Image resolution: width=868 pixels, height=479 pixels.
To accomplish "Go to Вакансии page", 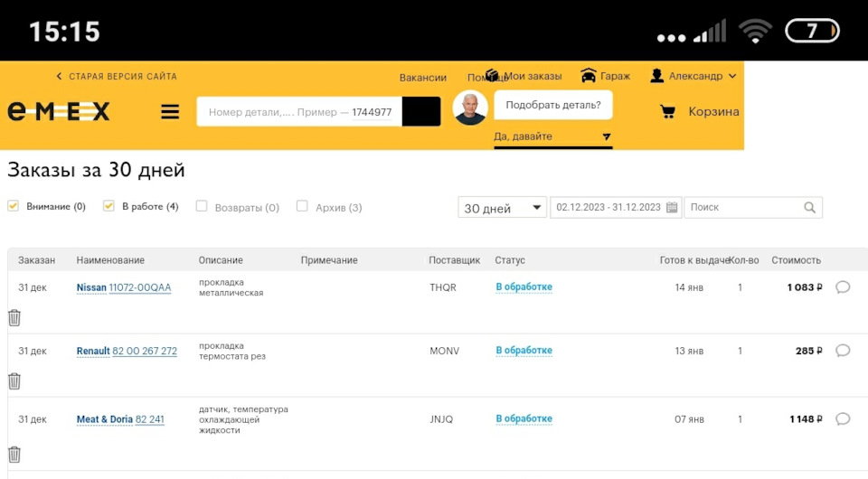I will tap(423, 78).
